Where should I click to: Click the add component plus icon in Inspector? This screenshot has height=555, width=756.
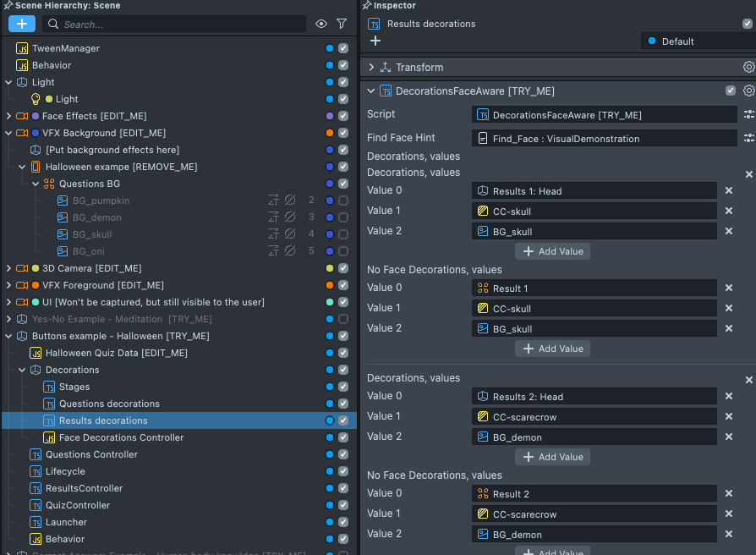[375, 41]
